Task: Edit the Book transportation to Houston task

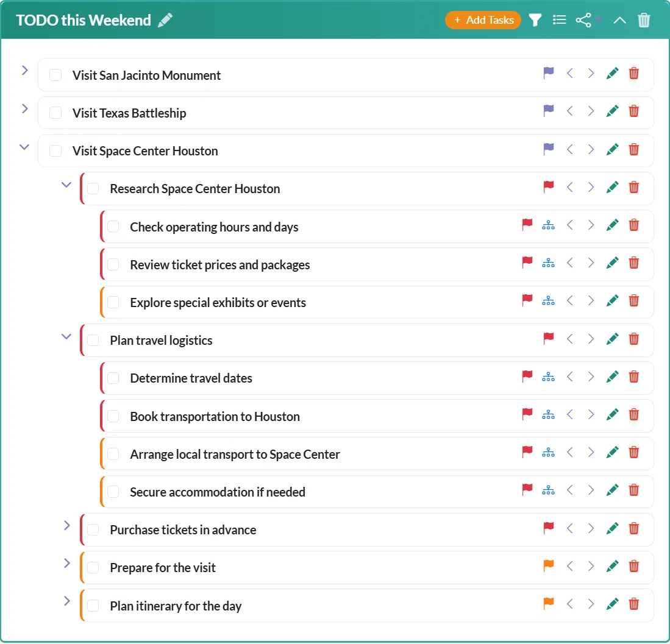Action: pyautogui.click(x=613, y=415)
